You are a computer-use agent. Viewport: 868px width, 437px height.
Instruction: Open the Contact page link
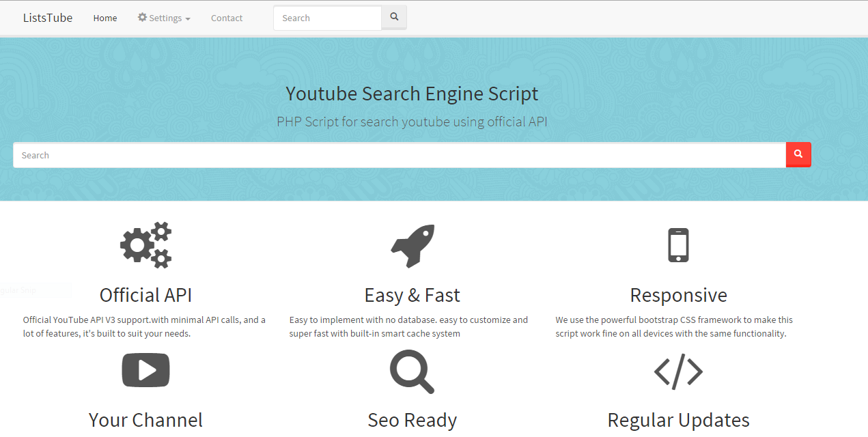click(227, 18)
